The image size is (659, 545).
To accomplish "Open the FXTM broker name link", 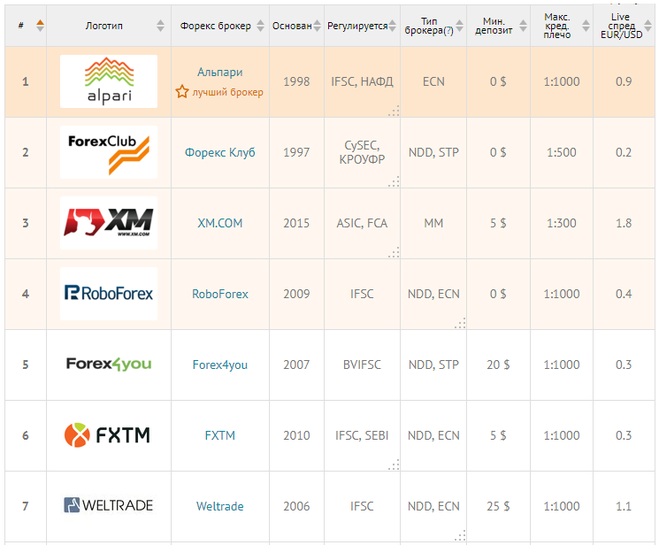I will click(x=220, y=435).
